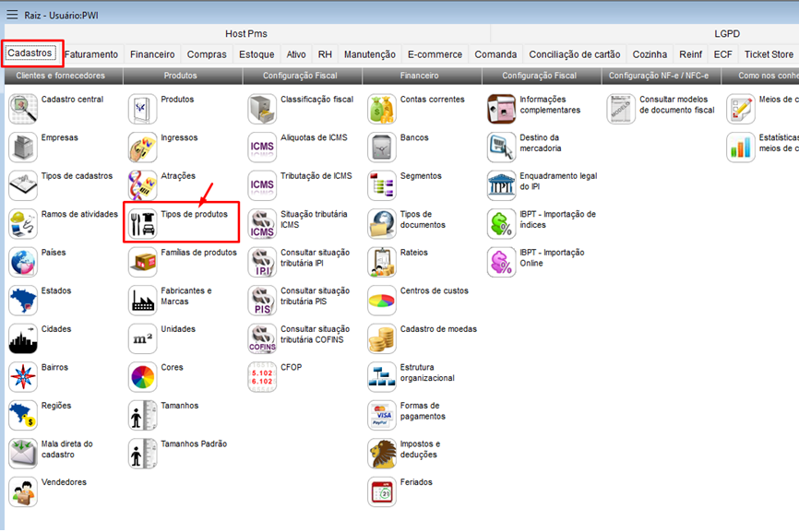Click the Tipos de produtos icon

(x=143, y=224)
